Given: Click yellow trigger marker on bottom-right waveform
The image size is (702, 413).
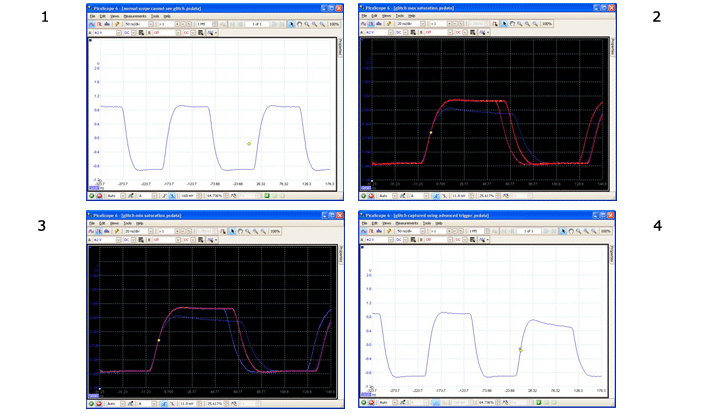Looking at the screenshot, I should (520, 349).
